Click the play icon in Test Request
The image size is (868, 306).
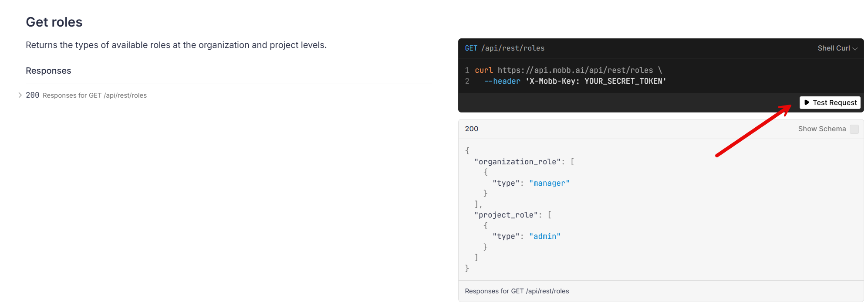(x=807, y=102)
